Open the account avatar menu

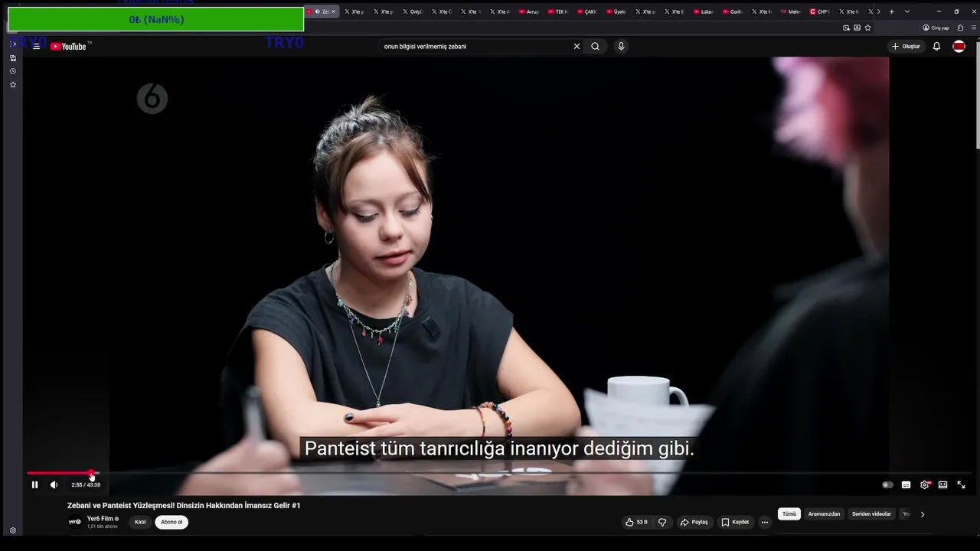click(959, 46)
